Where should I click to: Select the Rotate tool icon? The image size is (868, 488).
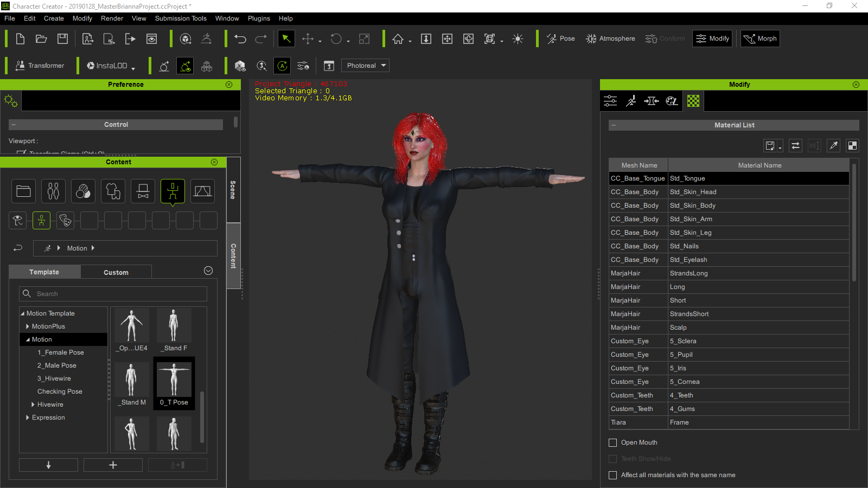(336, 38)
